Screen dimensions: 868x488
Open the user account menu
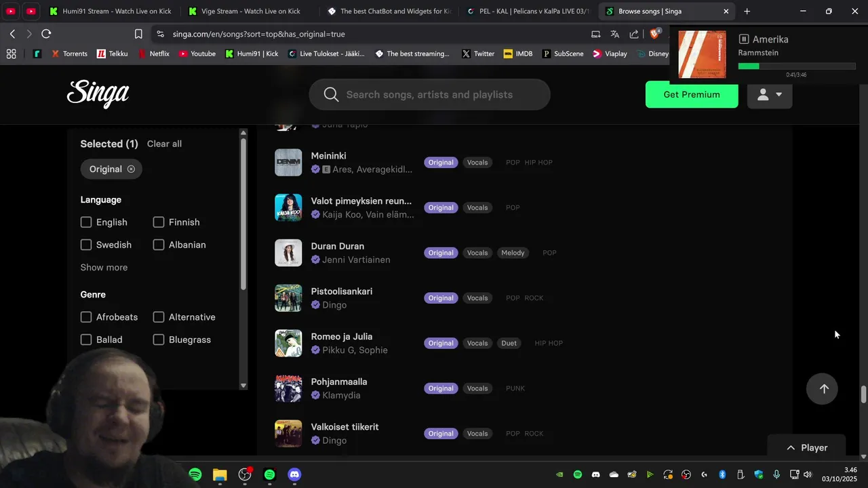[770, 94]
